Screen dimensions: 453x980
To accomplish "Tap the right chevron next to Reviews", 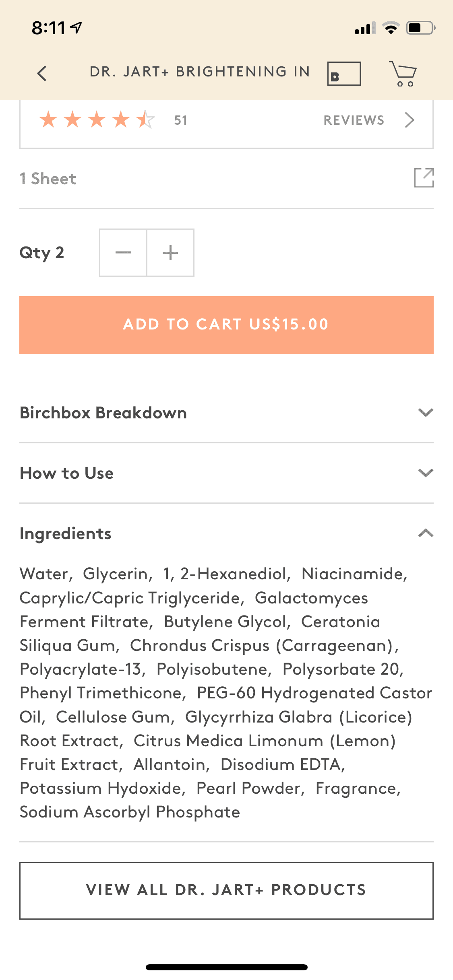I will pyautogui.click(x=410, y=120).
